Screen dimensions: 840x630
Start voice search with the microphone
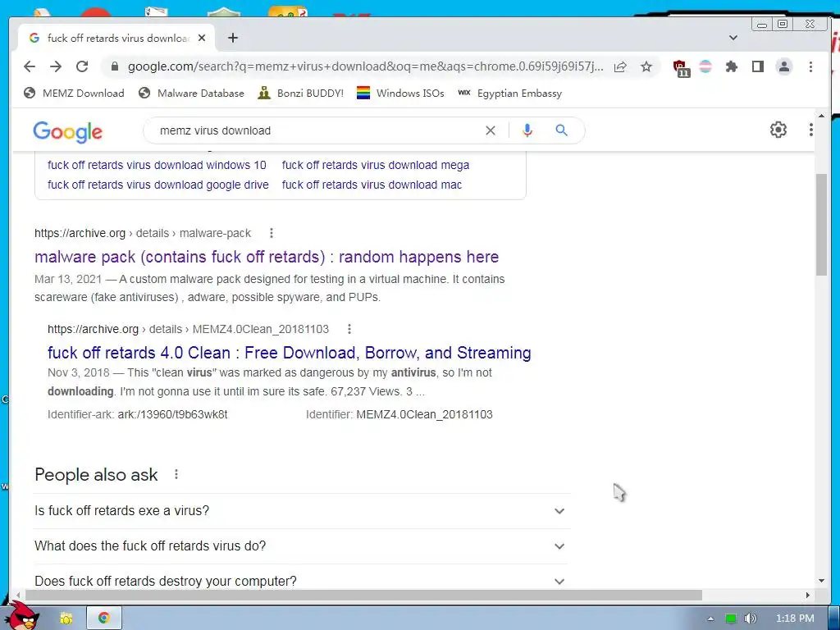coord(527,130)
